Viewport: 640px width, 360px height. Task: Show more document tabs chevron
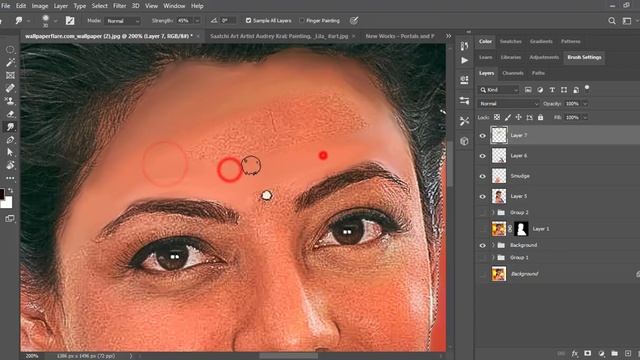point(449,36)
